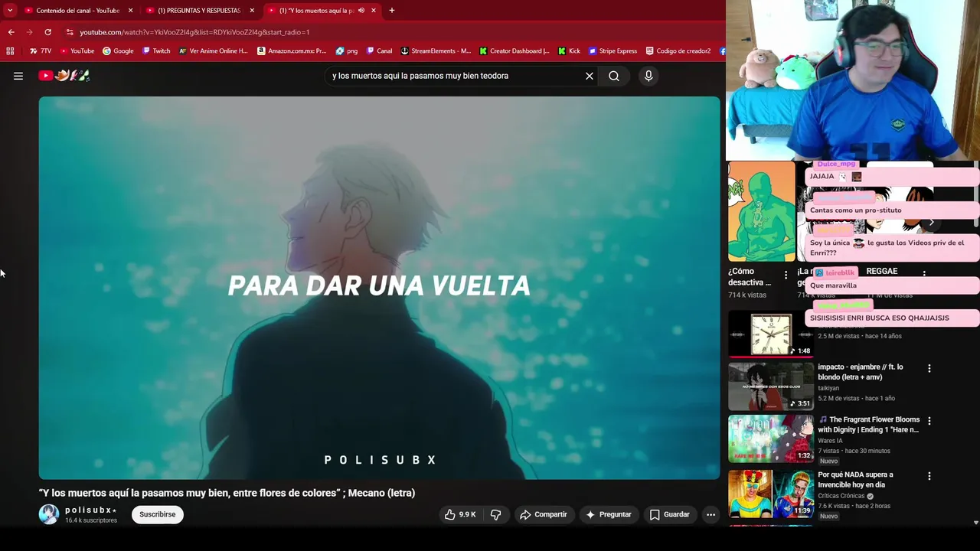Screen dimensions: 980x551
Task: Play the 3:51 impacto thumbnail
Action: coord(771,386)
